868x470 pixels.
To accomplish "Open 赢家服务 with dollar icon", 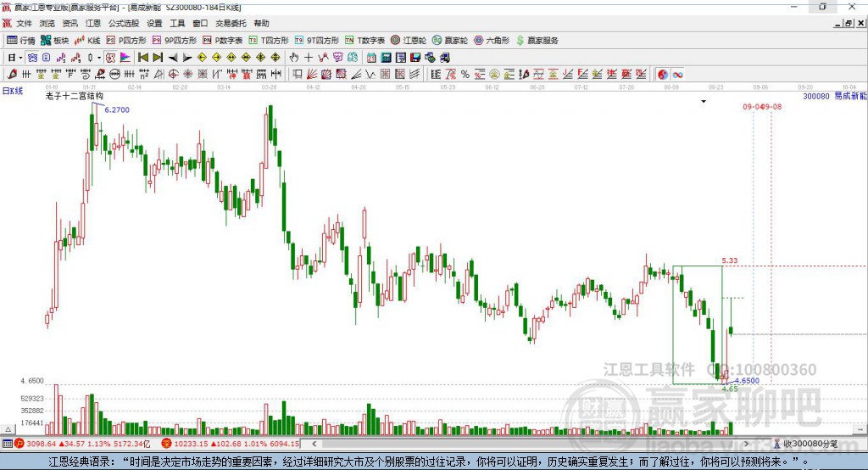I will click(x=537, y=41).
